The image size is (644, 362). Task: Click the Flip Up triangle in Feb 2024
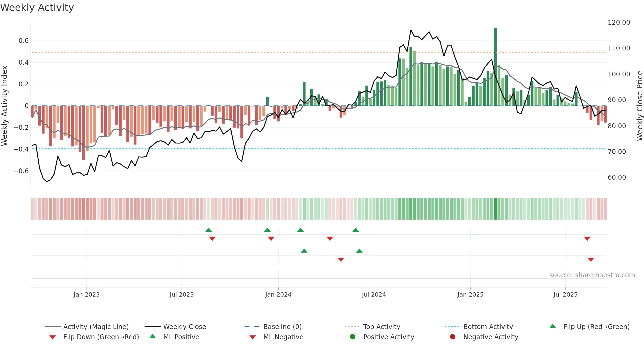click(x=301, y=230)
